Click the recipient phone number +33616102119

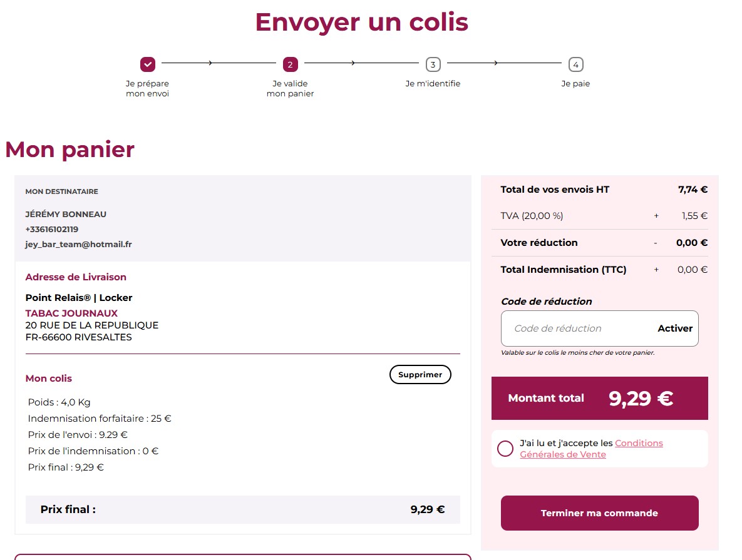pos(52,229)
